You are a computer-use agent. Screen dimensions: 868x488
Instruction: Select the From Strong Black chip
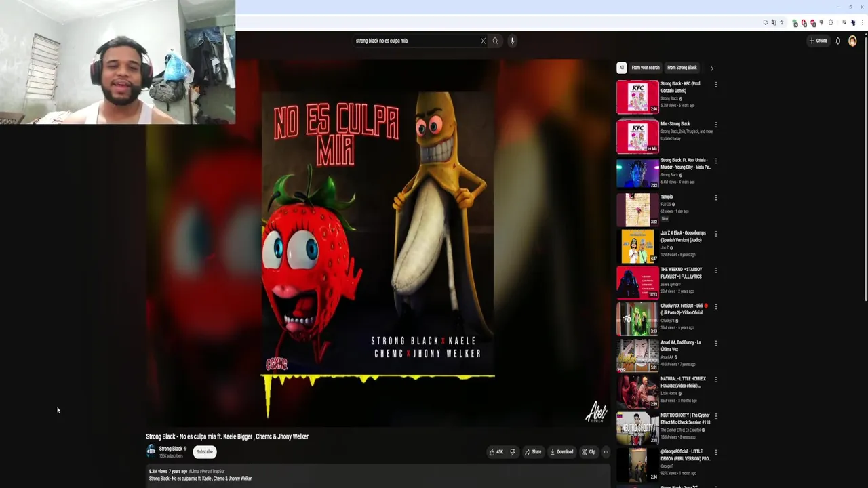[682, 68]
